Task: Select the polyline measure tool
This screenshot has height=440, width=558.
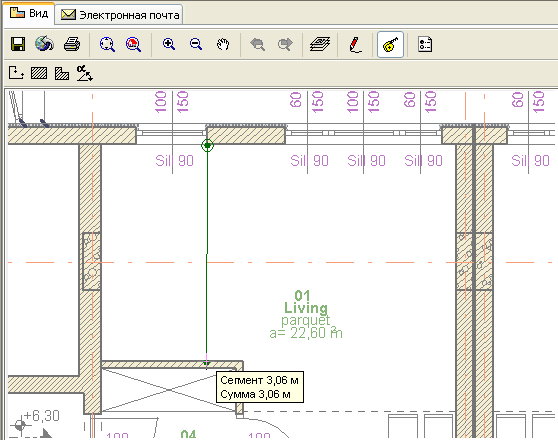Action: (x=16, y=73)
